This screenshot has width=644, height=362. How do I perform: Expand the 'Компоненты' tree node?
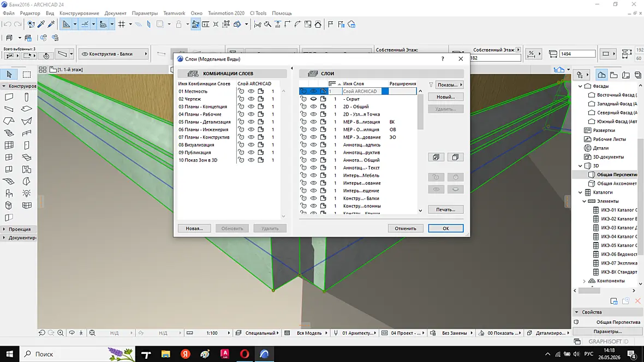click(x=585, y=281)
